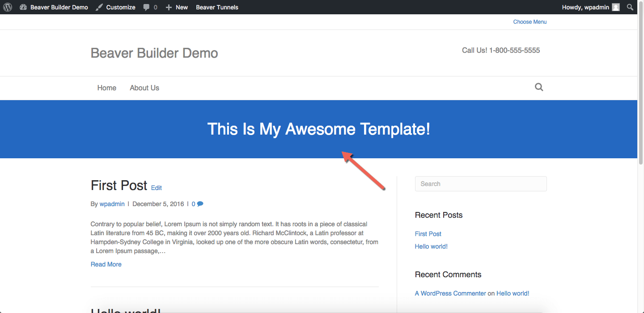Open Beaver Builder Demo dashboard menu
The height and width of the screenshot is (313, 644).
(54, 7)
